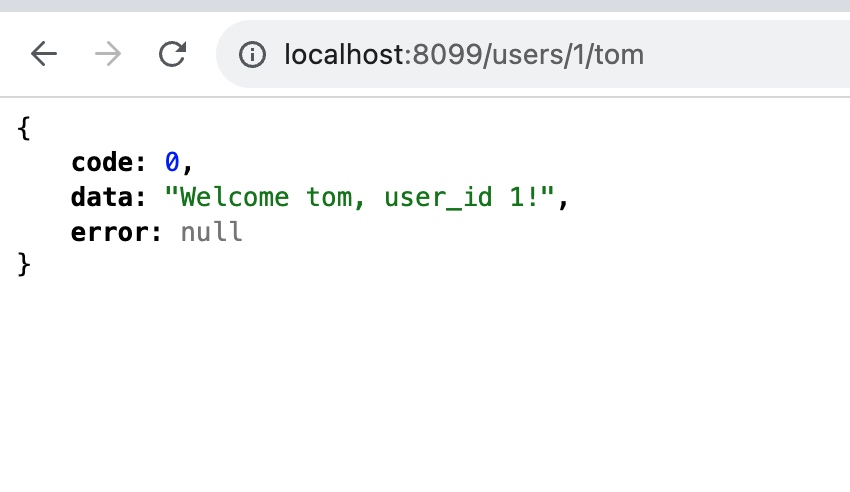Click the blue 0 value
This screenshot has height=492, width=850.
tap(171, 162)
